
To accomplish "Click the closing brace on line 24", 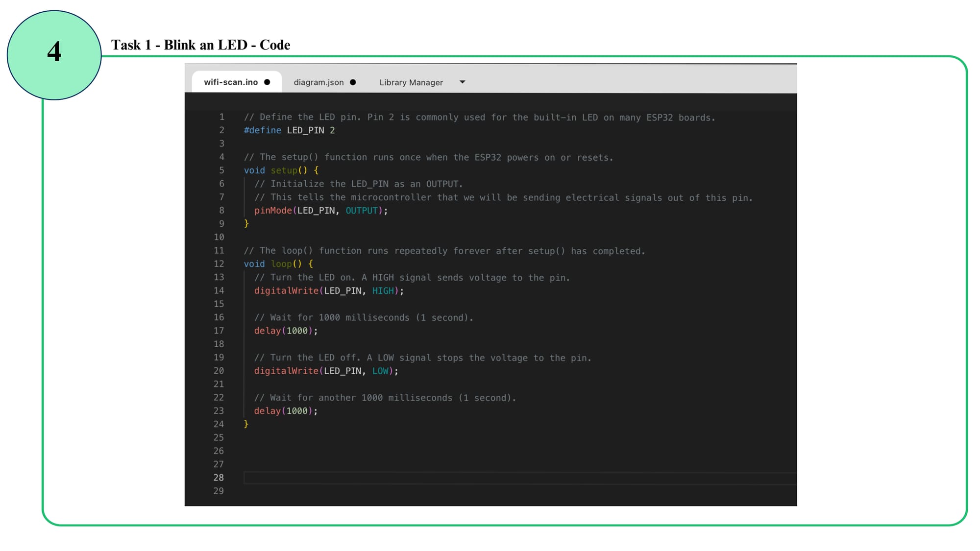I will pos(246,424).
